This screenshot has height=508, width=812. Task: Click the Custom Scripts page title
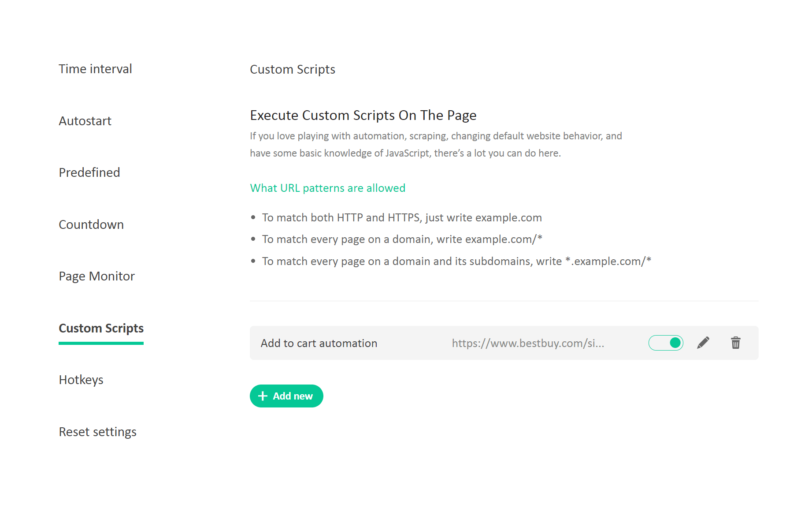(x=293, y=69)
